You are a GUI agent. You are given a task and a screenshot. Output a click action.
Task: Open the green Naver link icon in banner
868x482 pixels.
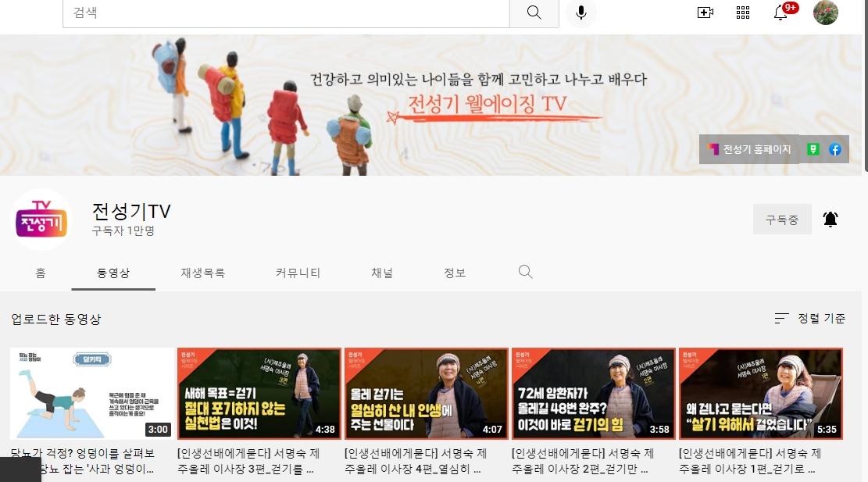click(x=813, y=149)
